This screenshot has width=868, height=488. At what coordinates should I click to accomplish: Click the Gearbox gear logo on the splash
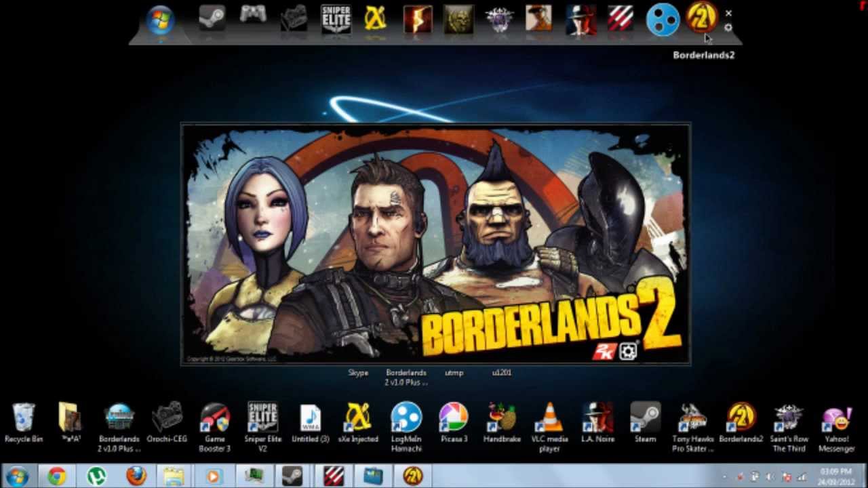(628, 351)
